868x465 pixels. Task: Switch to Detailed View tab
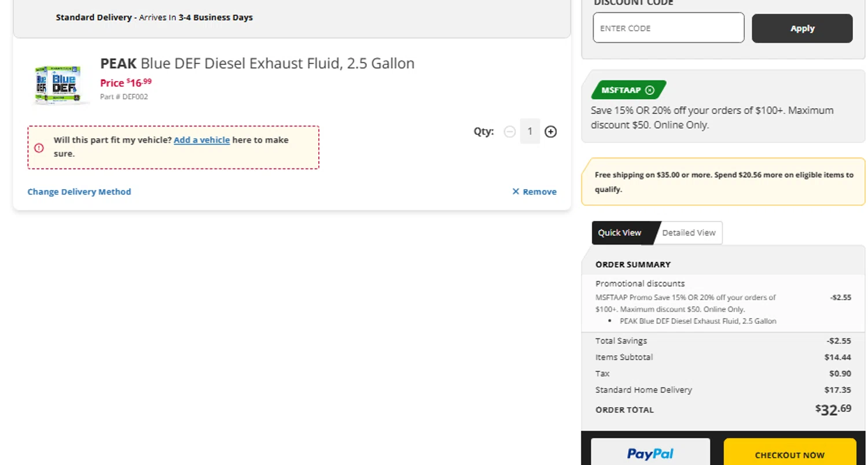[689, 232]
